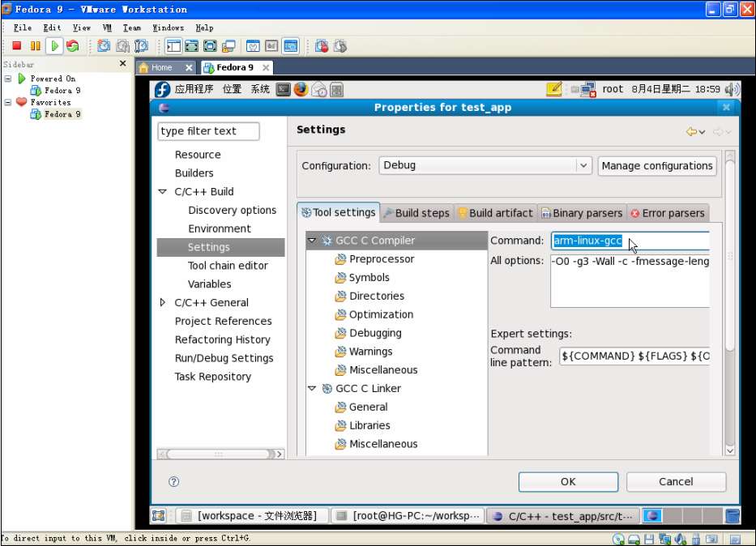This screenshot has width=756, height=546.
Task: Click the unity mode toolbar icon
Action: pos(228,46)
